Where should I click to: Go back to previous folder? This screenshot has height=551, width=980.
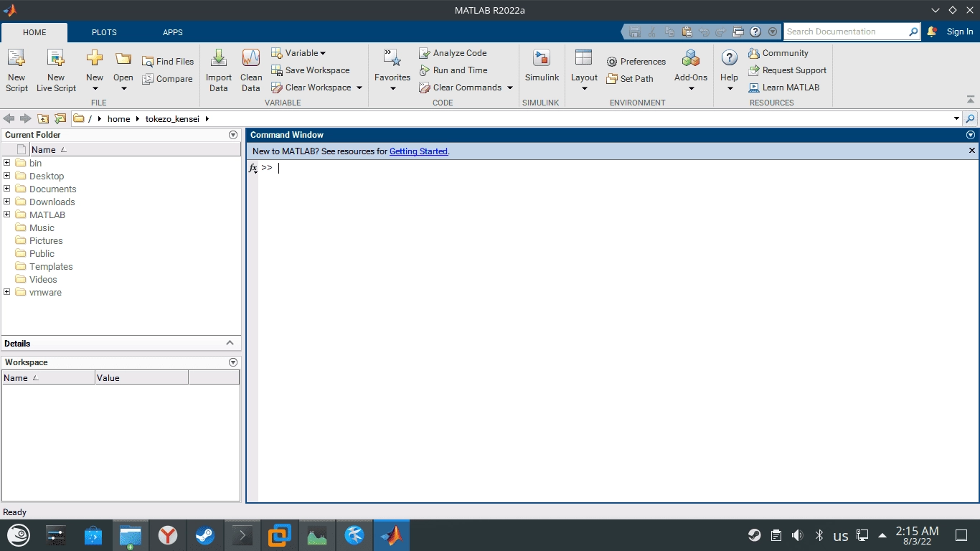tap(9, 118)
